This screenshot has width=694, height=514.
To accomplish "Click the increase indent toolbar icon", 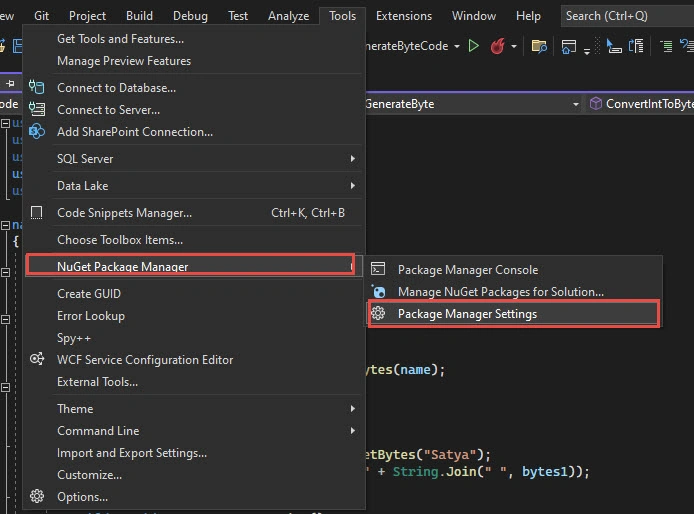I will (x=666, y=46).
